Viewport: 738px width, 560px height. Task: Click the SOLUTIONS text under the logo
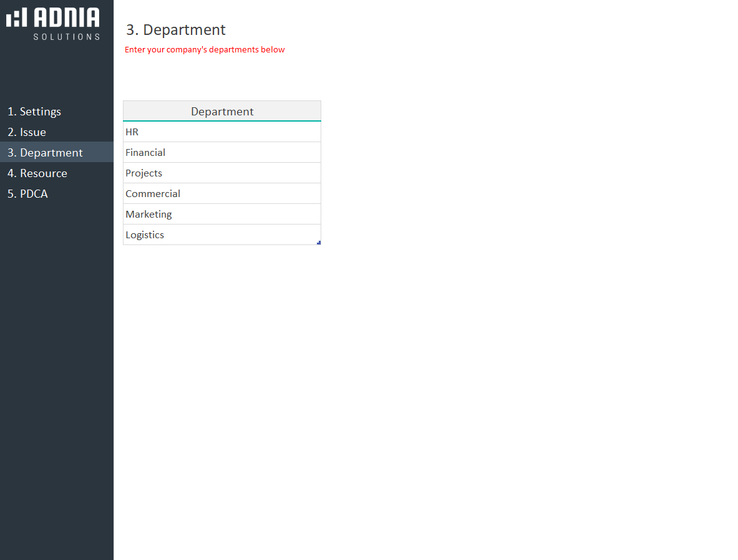click(x=66, y=37)
